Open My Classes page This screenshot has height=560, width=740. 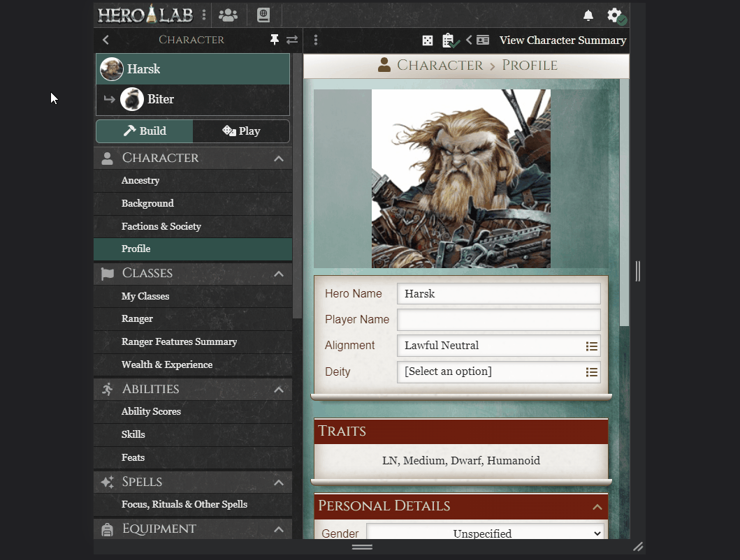click(193, 296)
